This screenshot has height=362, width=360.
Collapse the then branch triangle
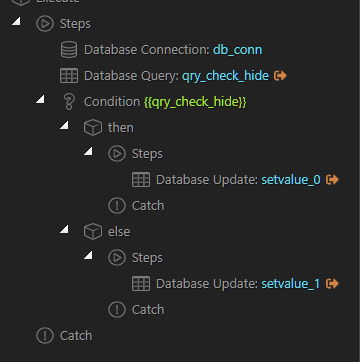coord(64,125)
